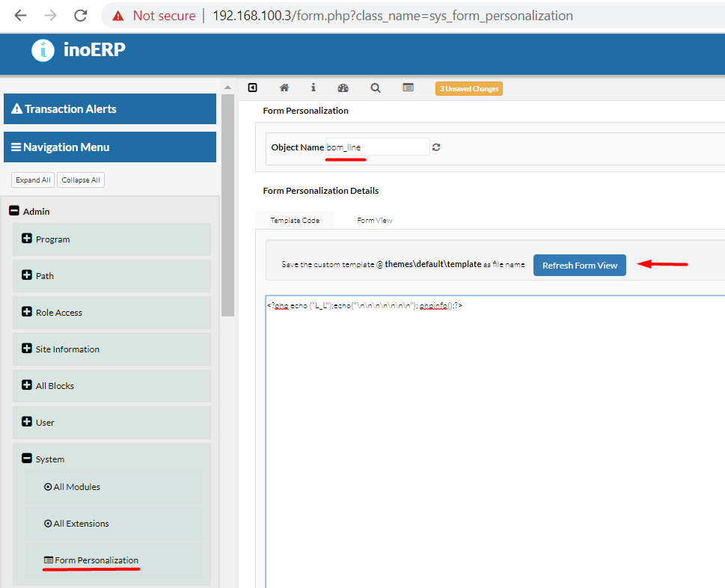Click the inoERP logo
The width and height of the screenshot is (725, 588).
(78, 50)
